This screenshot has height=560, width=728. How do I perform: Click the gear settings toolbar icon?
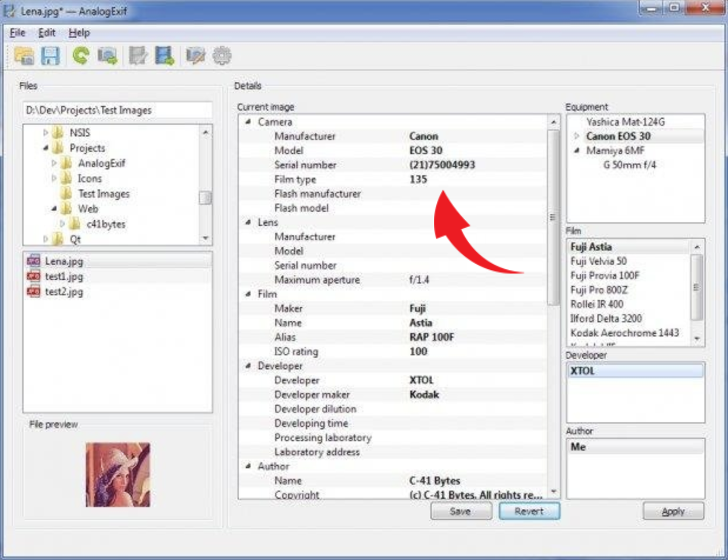222,56
